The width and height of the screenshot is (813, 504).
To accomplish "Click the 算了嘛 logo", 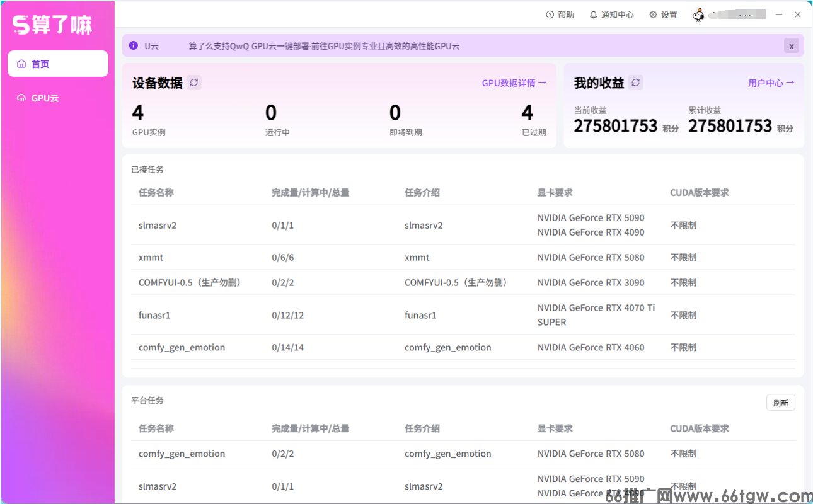I will (x=53, y=25).
